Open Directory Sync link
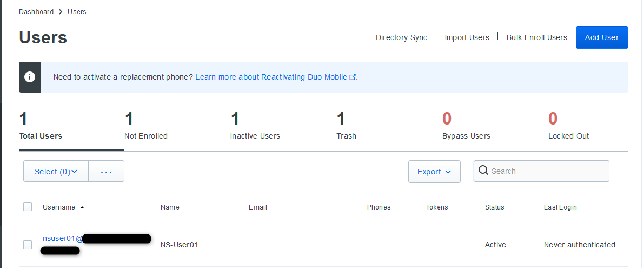 [x=401, y=37]
